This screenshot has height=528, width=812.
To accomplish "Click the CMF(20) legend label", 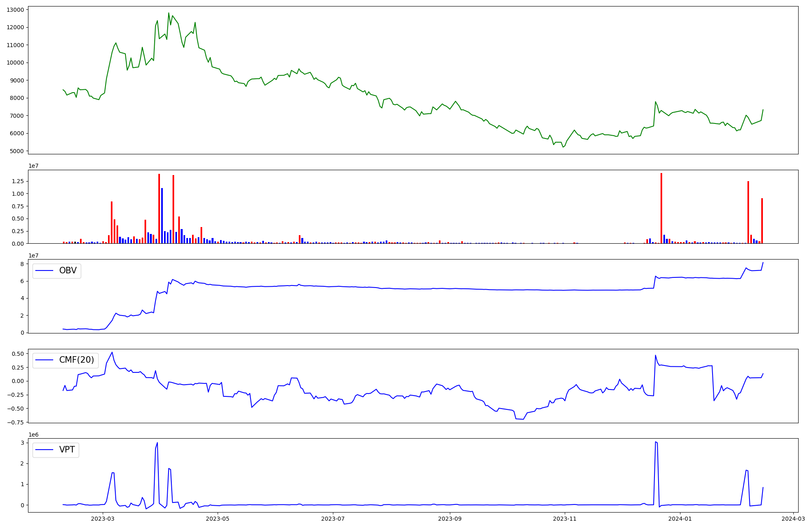I will 76,360.
